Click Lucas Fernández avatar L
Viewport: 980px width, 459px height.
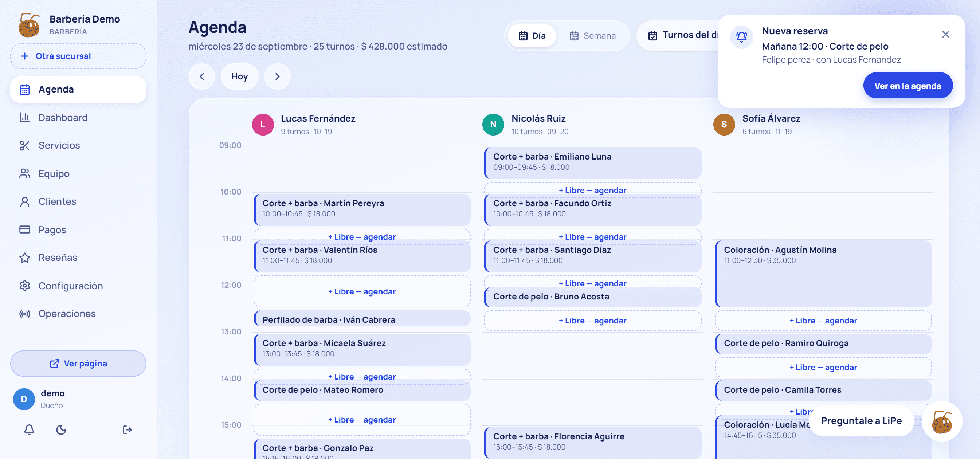pos(263,124)
